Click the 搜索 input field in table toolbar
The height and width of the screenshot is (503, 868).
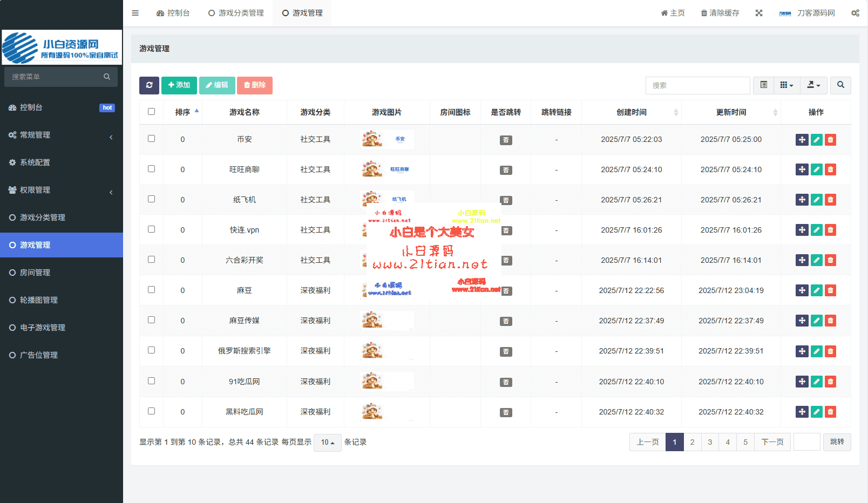click(x=697, y=85)
